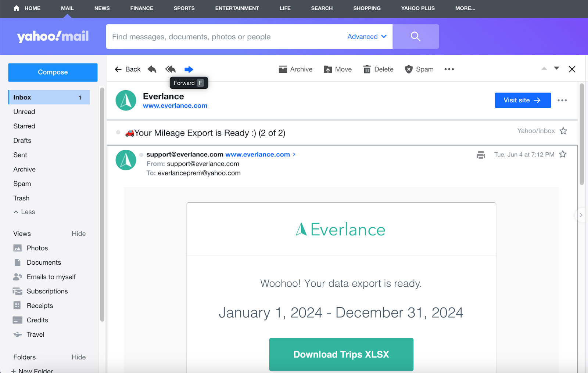Click the Compose button
The height and width of the screenshot is (373, 588).
pos(53,72)
